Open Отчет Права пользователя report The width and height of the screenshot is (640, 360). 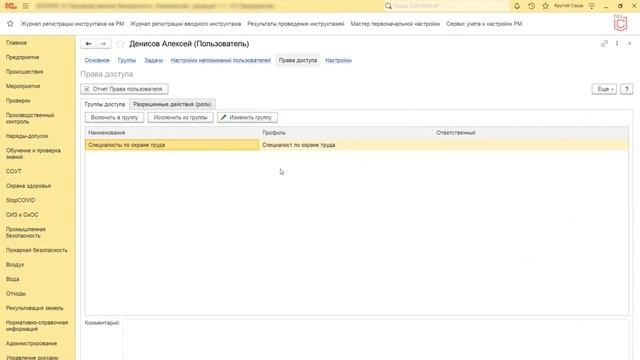pyautogui.click(x=124, y=89)
